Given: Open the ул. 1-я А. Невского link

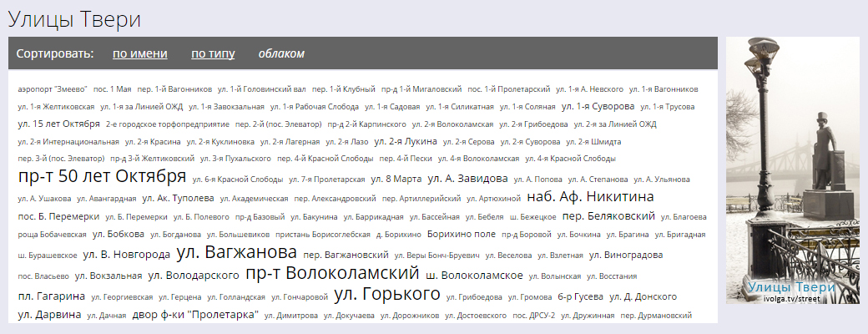Looking at the screenshot, I should tap(589, 89).
